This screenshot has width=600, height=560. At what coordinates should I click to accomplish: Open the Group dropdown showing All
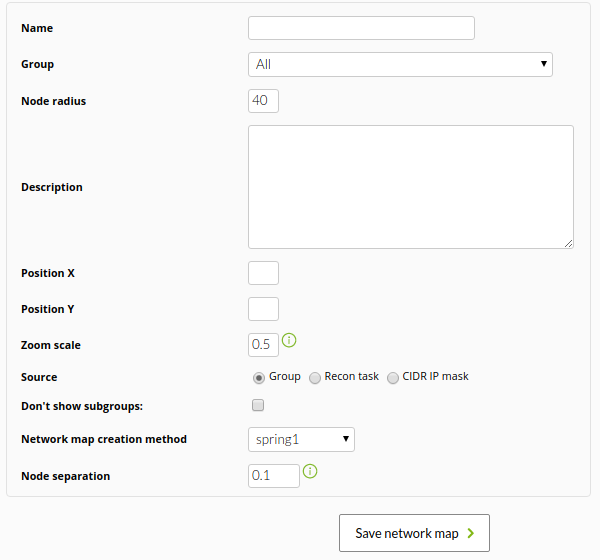(x=400, y=64)
